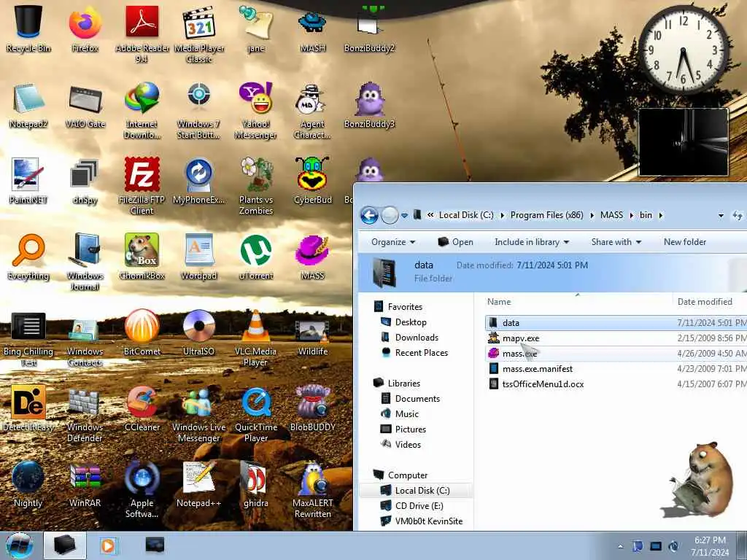The image size is (747, 560).
Task: Select the ghidra desktop icon
Action: (x=256, y=484)
